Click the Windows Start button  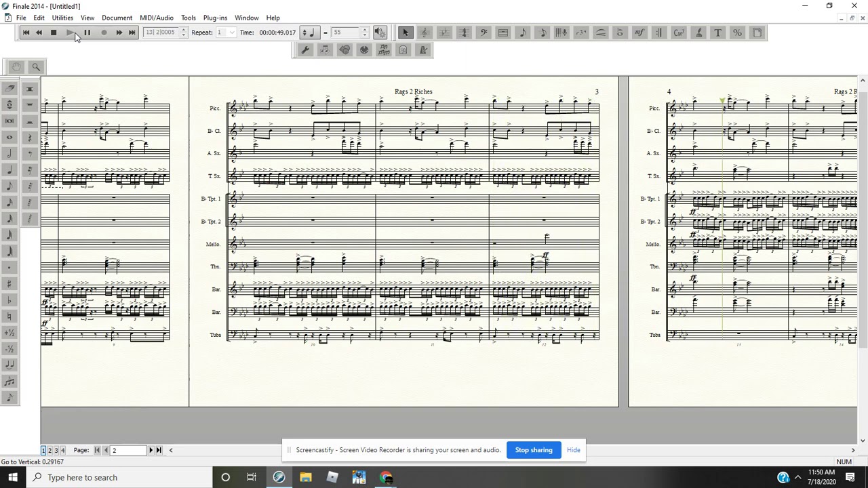click(13, 477)
